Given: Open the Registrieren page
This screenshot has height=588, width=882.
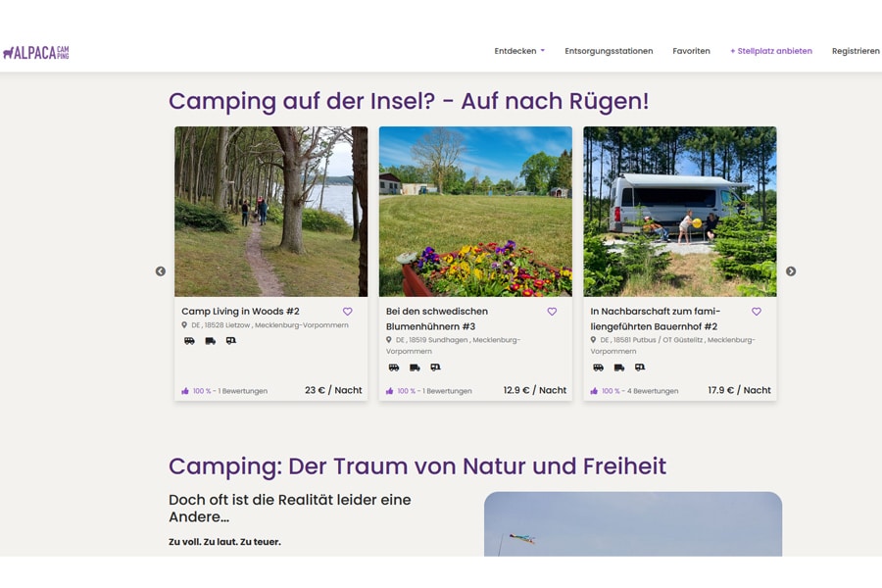Looking at the screenshot, I should (x=856, y=51).
